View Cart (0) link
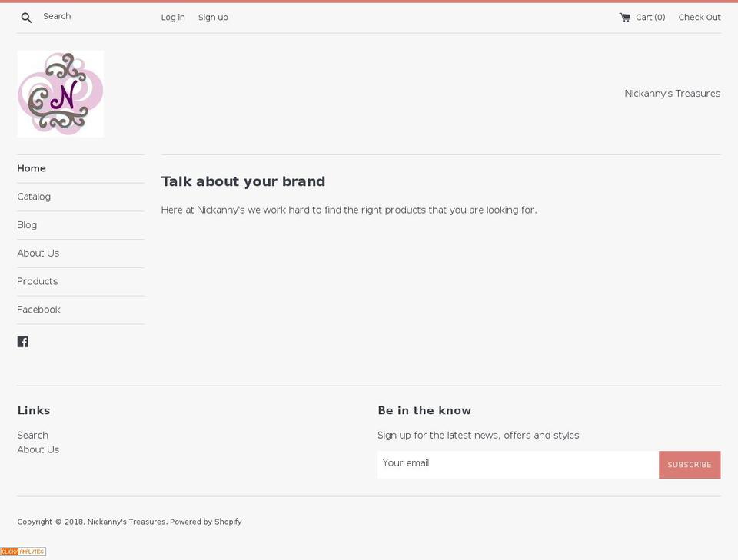The image size is (738, 560). (650, 18)
